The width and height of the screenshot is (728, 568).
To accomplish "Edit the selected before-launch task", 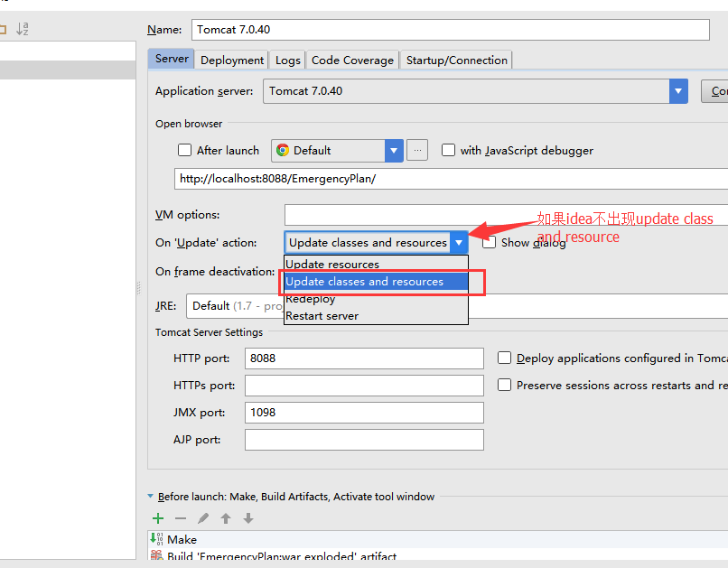I will pos(203,518).
